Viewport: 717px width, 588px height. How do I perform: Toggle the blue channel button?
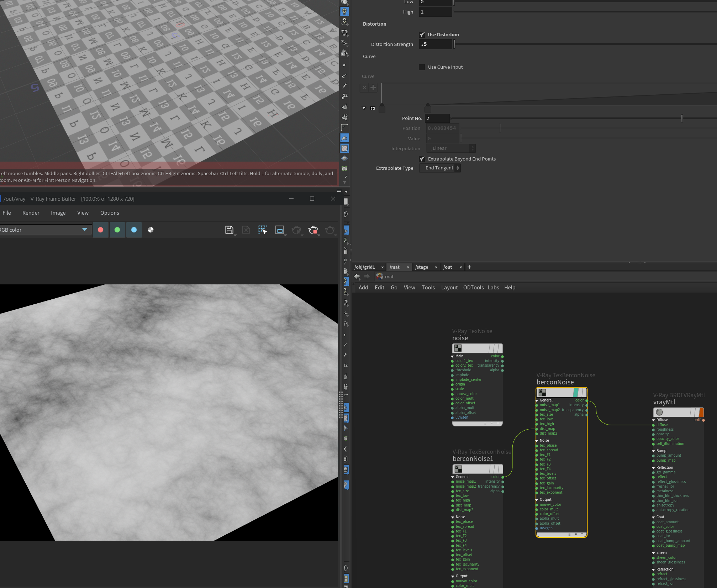(134, 230)
